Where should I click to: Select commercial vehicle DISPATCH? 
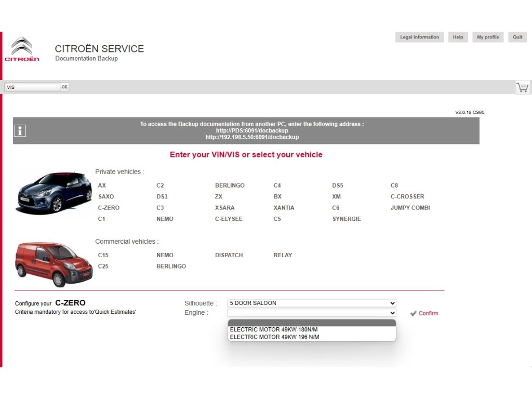(229, 255)
